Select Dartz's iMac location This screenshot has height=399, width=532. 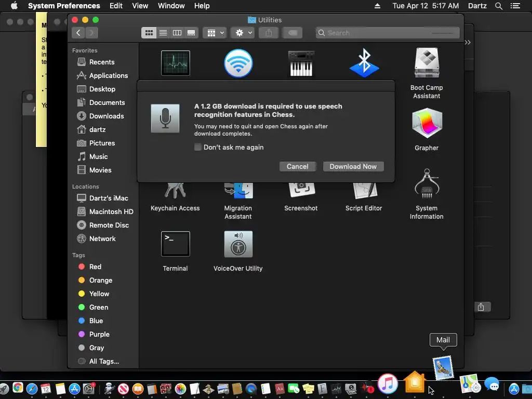pyautogui.click(x=103, y=198)
